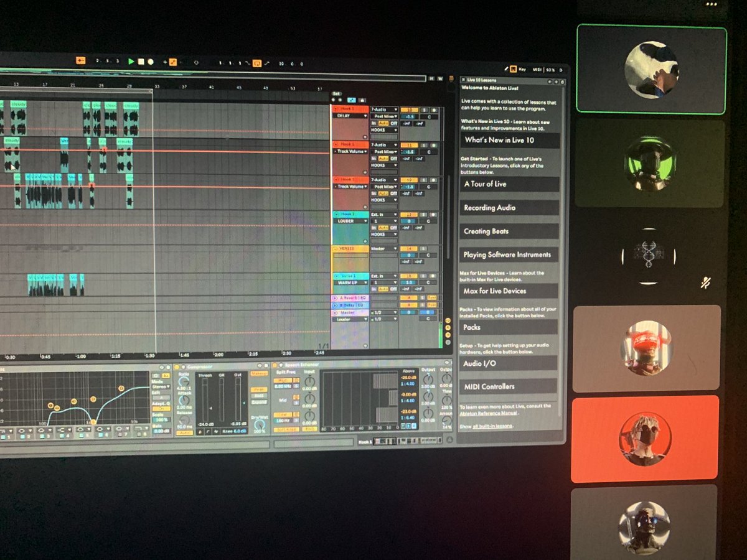Click the Arrangement Record circle button
Screen dimensions: 747x560
tap(150, 62)
